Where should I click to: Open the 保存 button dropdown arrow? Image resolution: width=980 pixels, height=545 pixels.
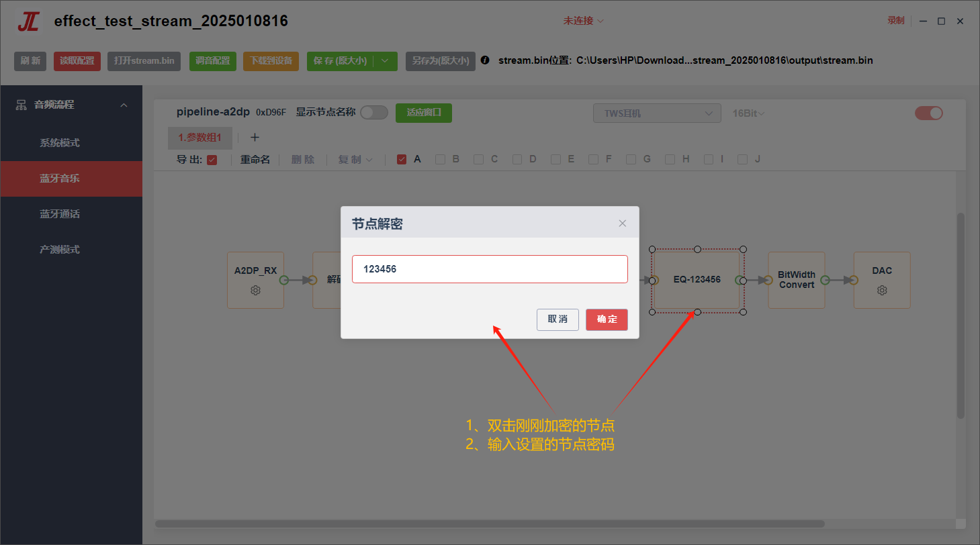[x=386, y=61]
